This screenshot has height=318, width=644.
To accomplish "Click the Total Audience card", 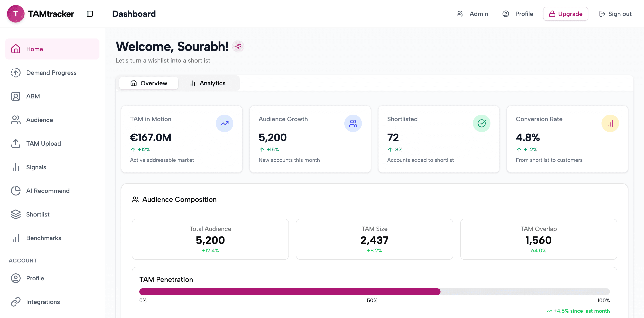I will (210, 239).
